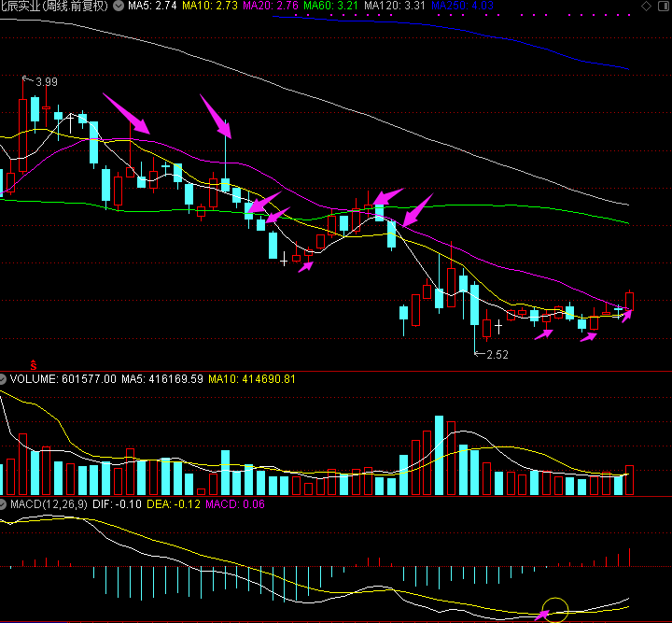Select the MA10: 2.73 legend
The width and height of the screenshot is (672, 623).
point(210,6)
